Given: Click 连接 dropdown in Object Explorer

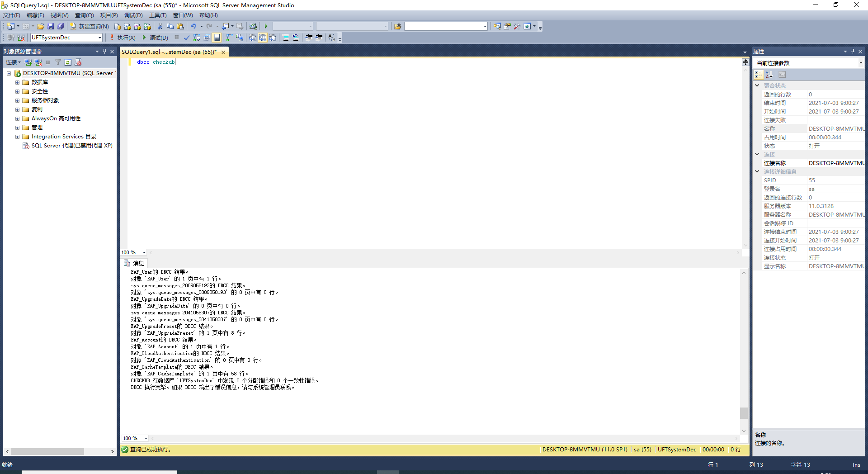Looking at the screenshot, I should click(13, 62).
